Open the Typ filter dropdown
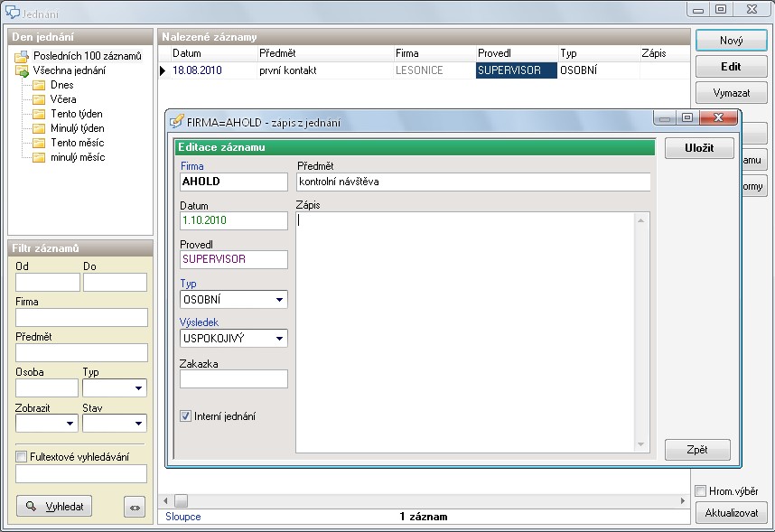Viewport: 775px width, 532px height. pos(138,388)
